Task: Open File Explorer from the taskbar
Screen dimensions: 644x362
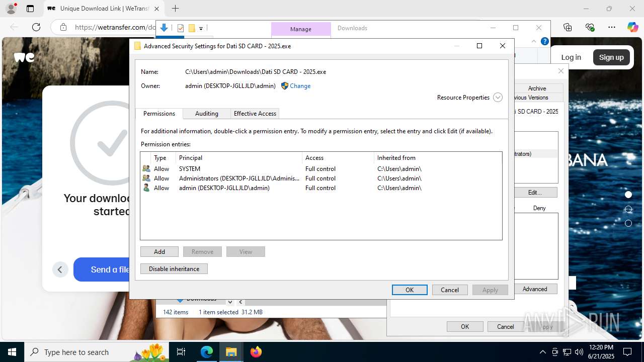Action: (x=231, y=352)
